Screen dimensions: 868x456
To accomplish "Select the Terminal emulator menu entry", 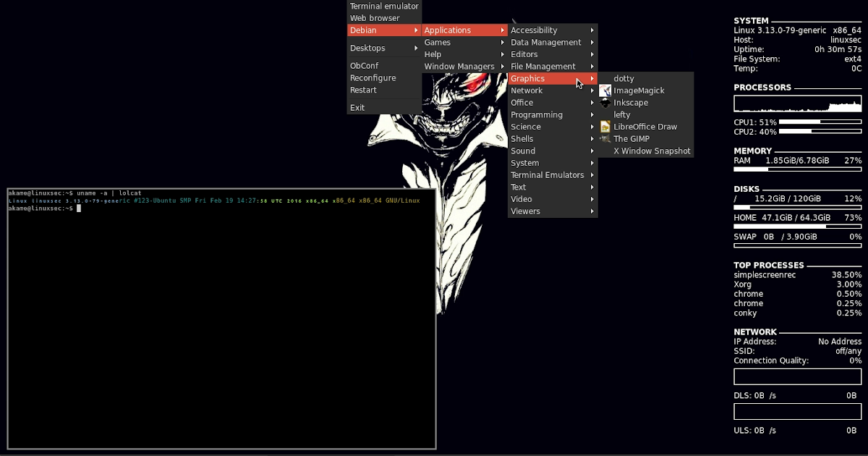I will click(x=384, y=5).
